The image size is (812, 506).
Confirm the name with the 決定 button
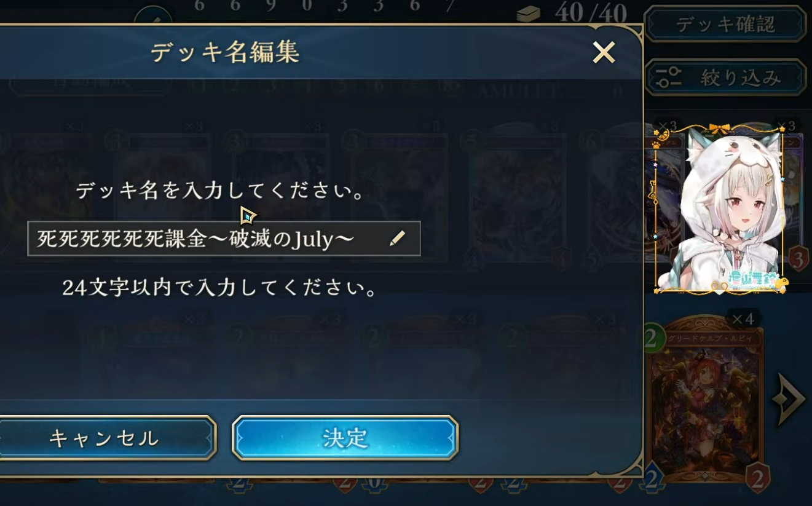(345, 438)
